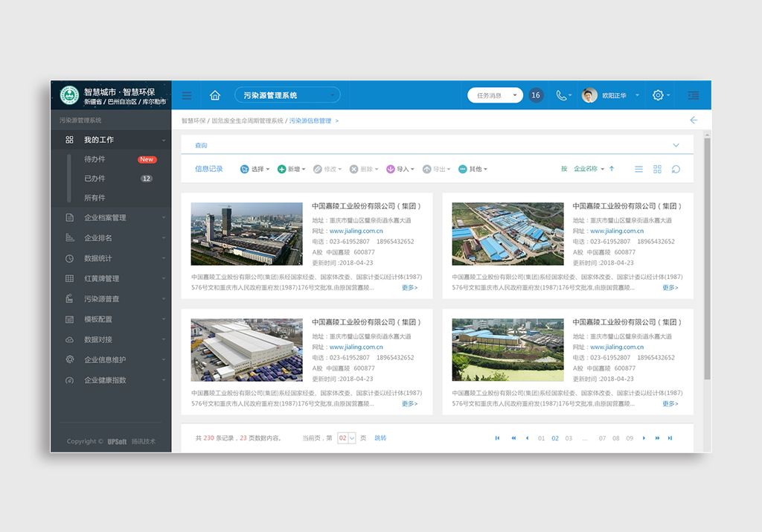Click the 欧阳正华 user avatar photo
Image resolution: width=762 pixels, height=532 pixels.
[x=589, y=95]
